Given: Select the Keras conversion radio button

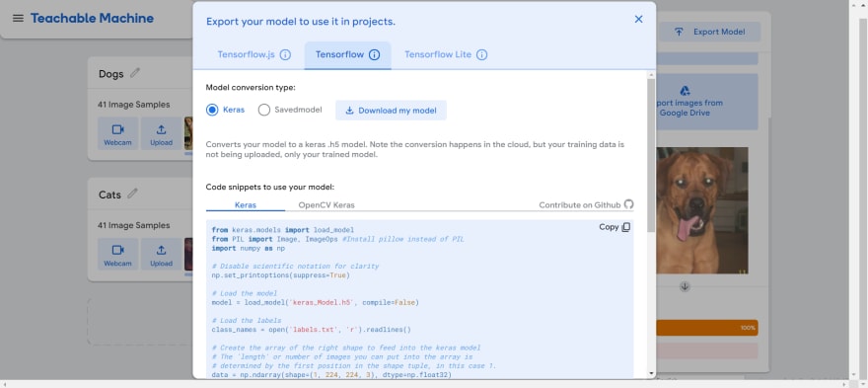Looking at the screenshot, I should tap(212, 111).
